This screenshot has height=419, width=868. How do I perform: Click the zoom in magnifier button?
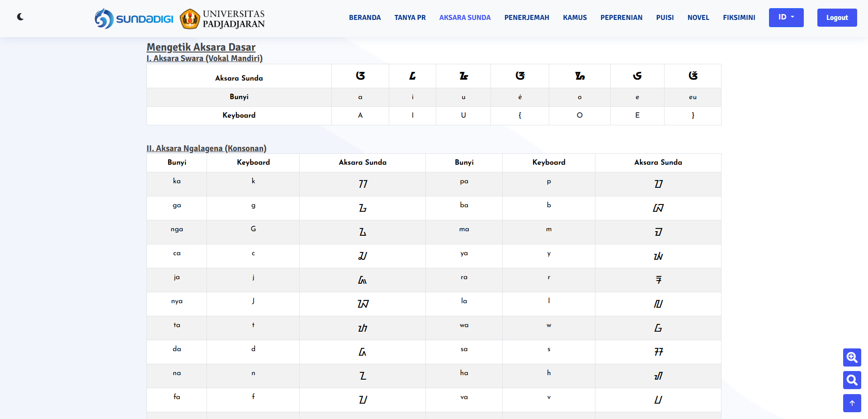[852, 357]
